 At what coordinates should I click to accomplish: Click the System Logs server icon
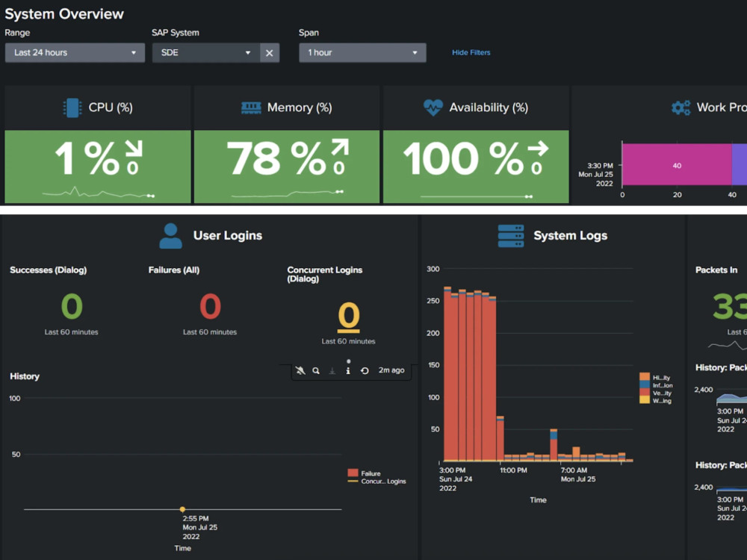point(509,235)
